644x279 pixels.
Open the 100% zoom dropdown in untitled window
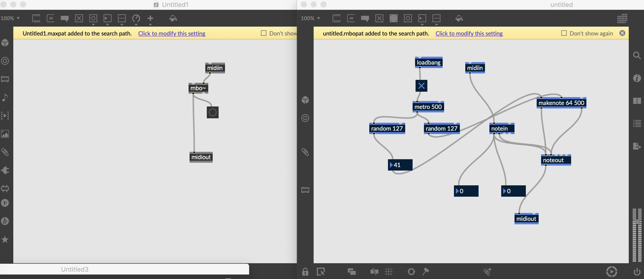point(310,18)
